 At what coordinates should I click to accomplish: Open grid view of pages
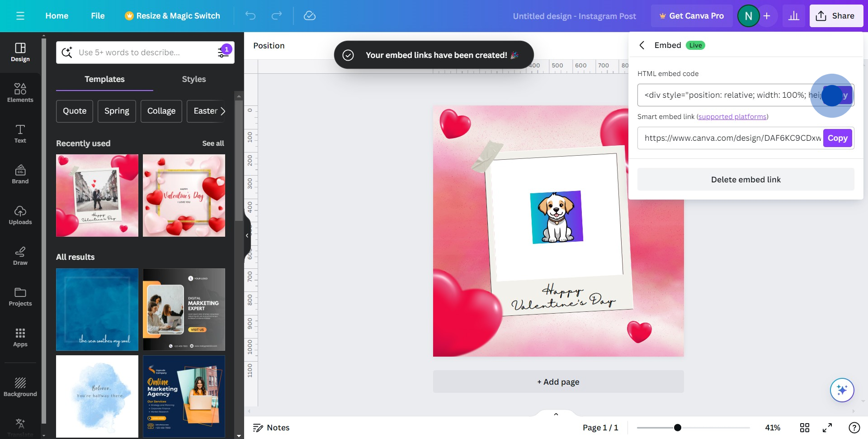805,428
